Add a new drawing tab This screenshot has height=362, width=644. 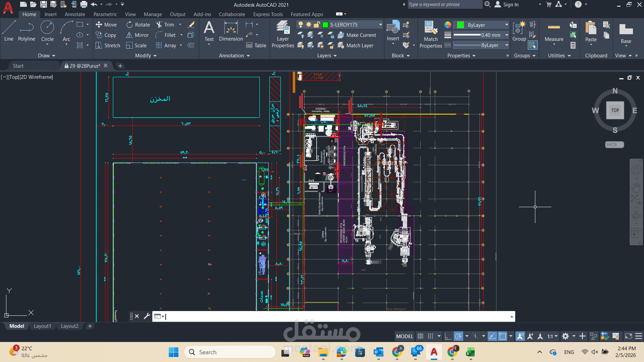[x=120, y=66]
